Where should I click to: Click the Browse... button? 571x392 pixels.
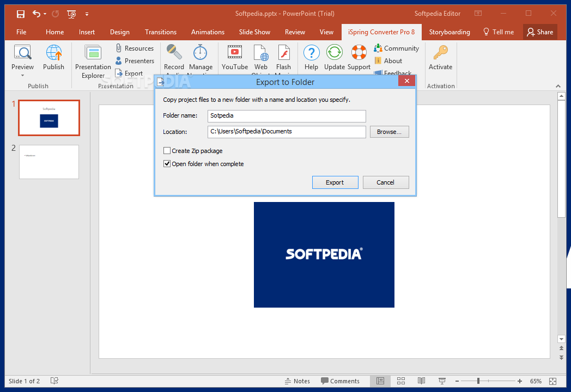coord(389,132)
